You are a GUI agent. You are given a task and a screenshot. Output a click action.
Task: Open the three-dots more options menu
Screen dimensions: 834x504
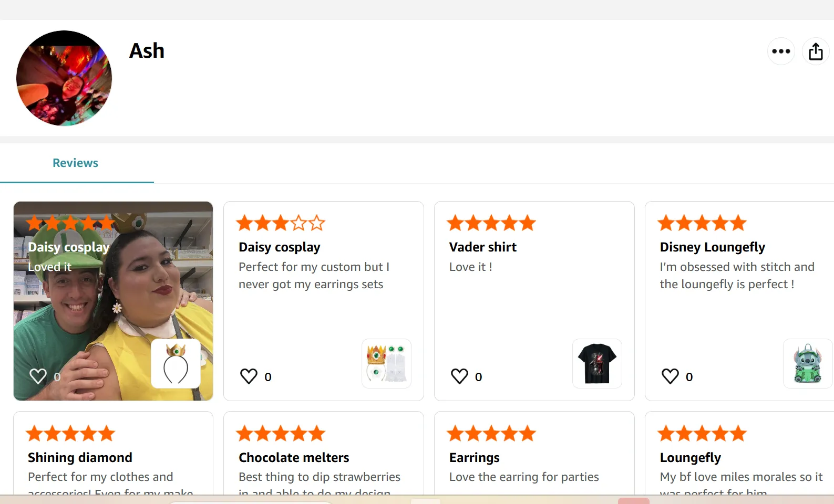[x=781, y=51]
